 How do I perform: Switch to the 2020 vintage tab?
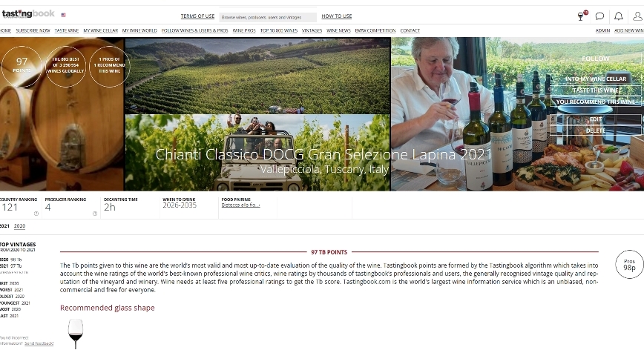pos(20,226)
